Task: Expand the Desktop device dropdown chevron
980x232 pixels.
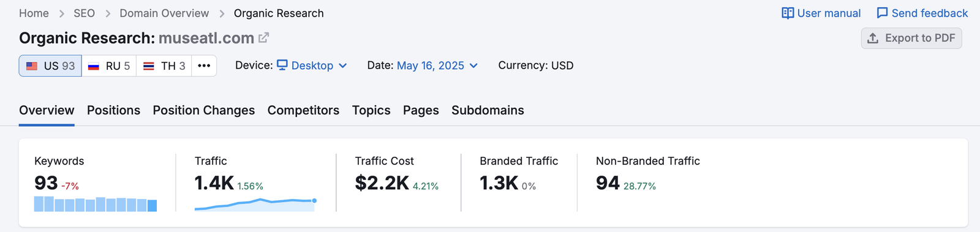Action: click(342, 65)
